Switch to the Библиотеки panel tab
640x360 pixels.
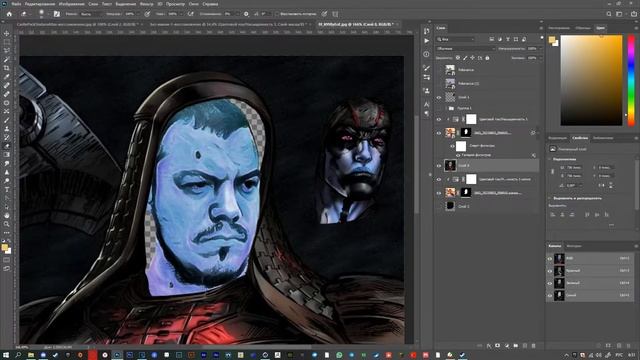(603, 138)
